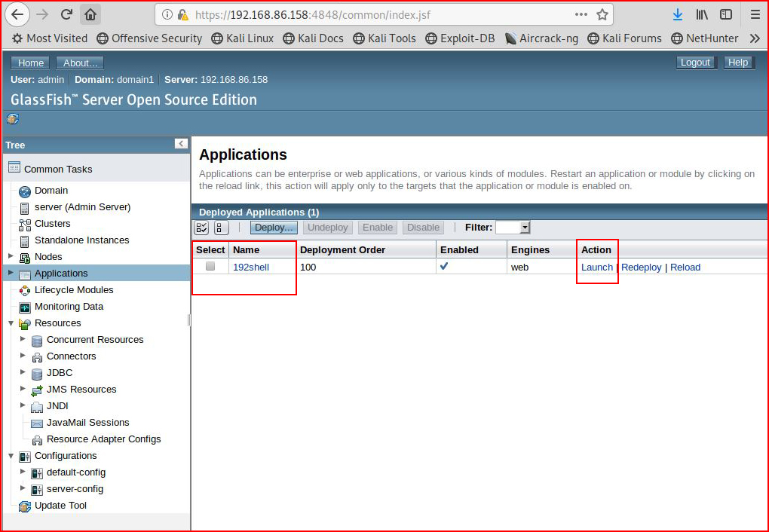Click the Common Tasks icon in the Tree panel

(x=14, y=168)
